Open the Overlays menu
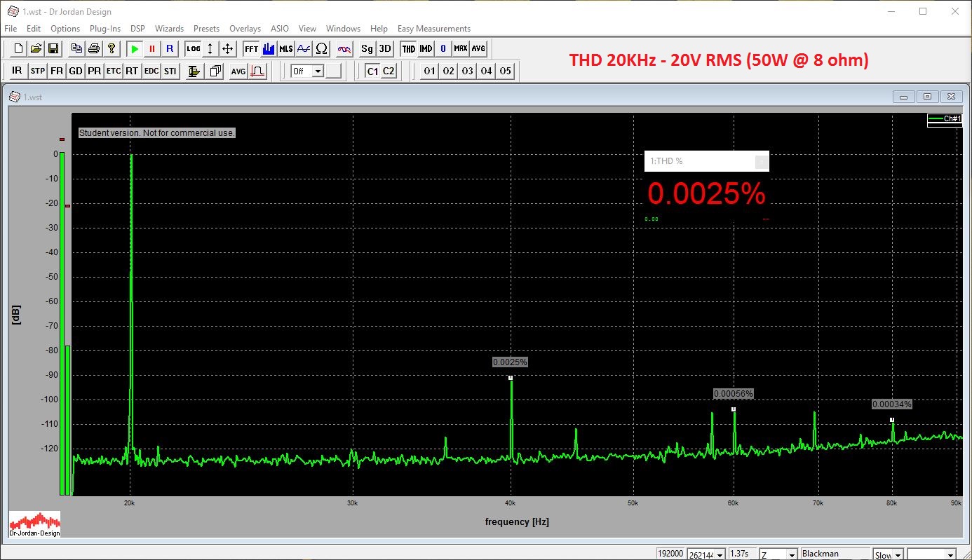This screenshot has width=972, height=560. (x=245, y=29)
